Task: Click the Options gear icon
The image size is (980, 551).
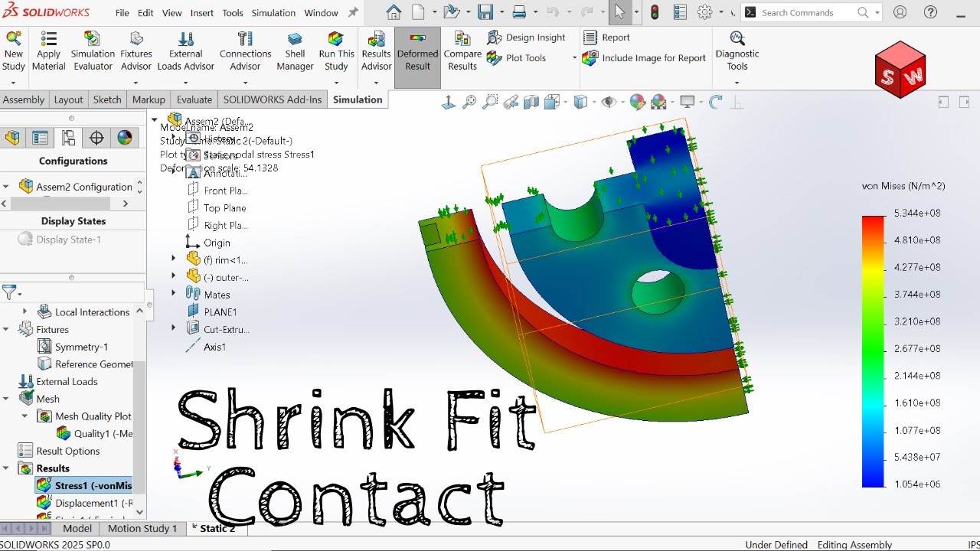Action: click(x=705, y=12)
